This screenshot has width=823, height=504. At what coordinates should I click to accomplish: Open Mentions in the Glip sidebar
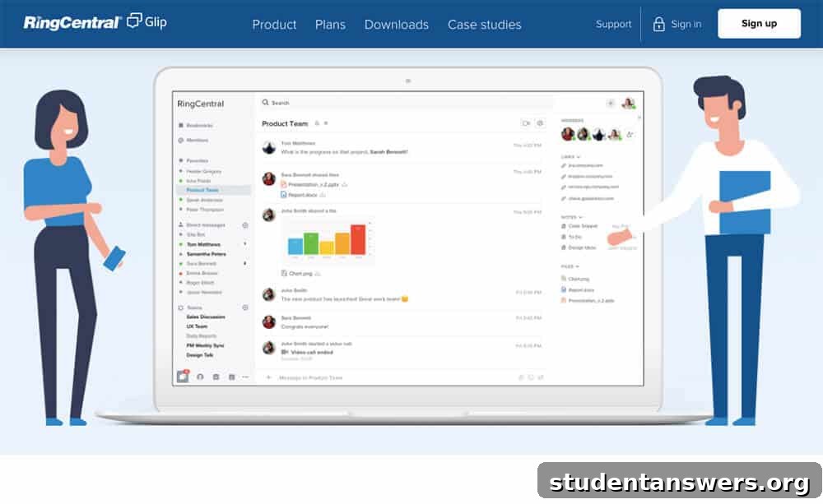click(x=193, y=140)
